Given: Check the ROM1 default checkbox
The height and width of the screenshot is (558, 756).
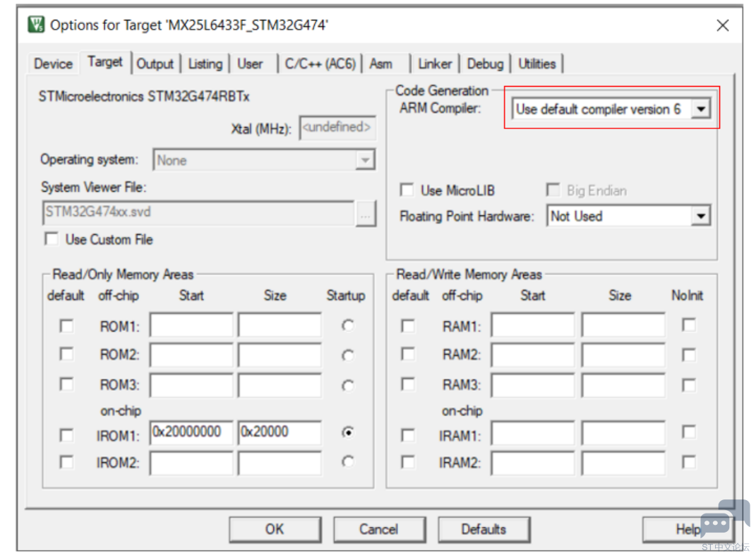Looking at the screenshot, I should click(x=66, y=326).
